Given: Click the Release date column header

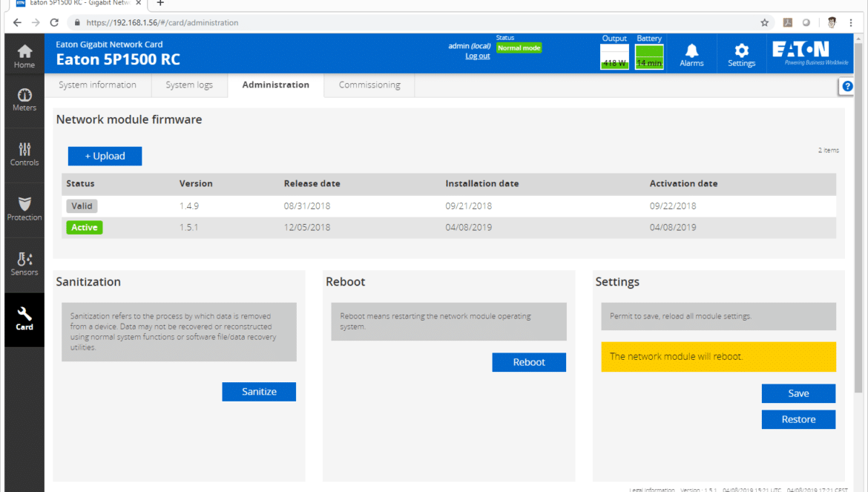Looking at the screenshot, I should [312, 184].
